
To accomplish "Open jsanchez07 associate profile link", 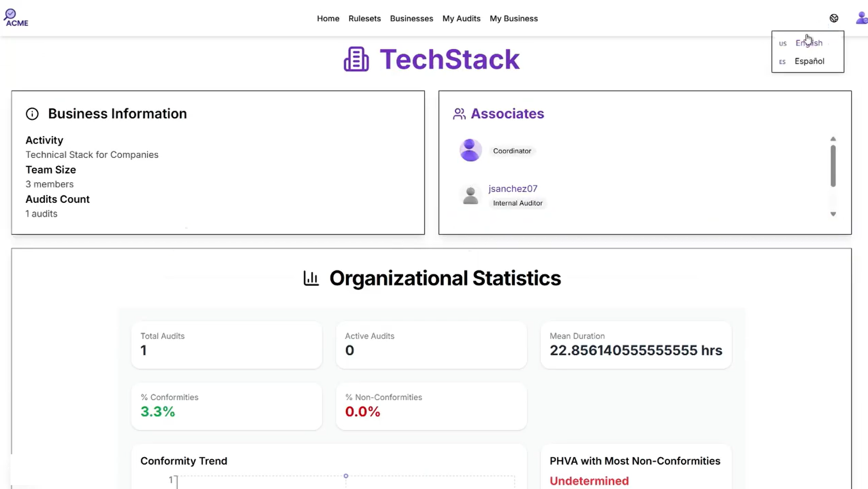I will pyautogui.click(x=513, y=189).
